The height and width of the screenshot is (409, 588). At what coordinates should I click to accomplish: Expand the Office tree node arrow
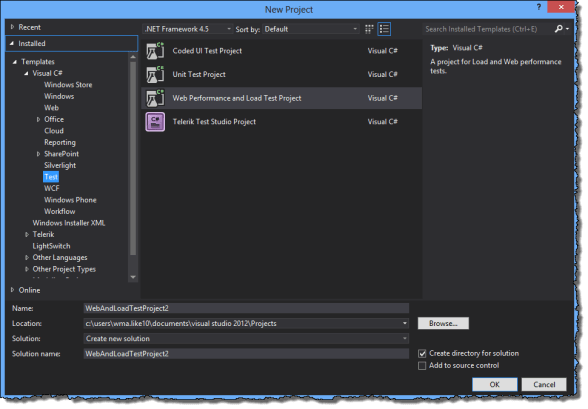(38, 119)
